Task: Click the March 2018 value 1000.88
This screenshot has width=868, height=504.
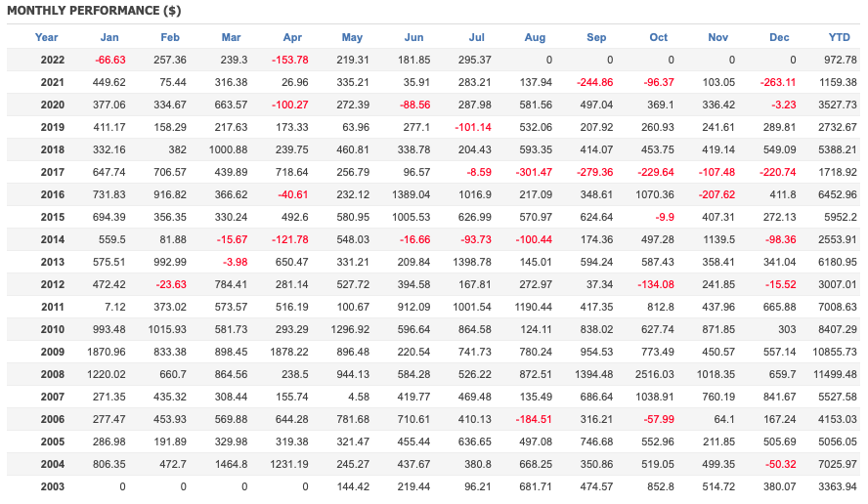Action: click(x=228, y=149)
